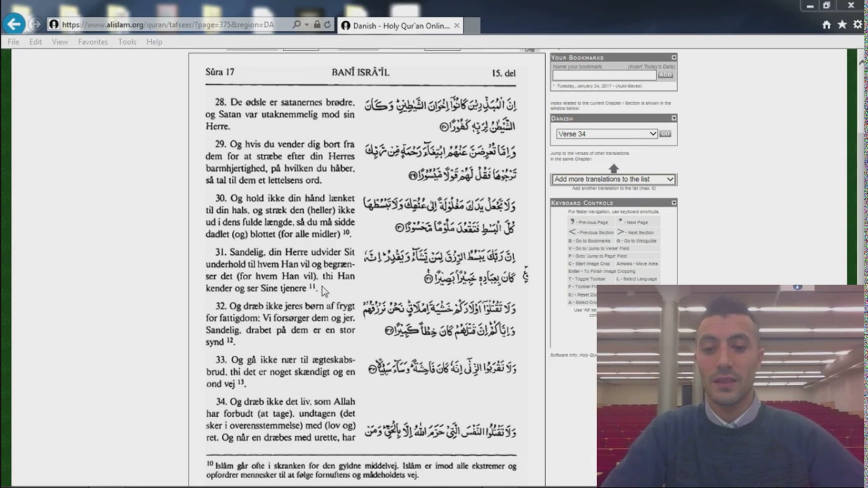Viewport: 868px width, 488px height.
Task: Click the bookmark name input field
Action: click(604, 75)
